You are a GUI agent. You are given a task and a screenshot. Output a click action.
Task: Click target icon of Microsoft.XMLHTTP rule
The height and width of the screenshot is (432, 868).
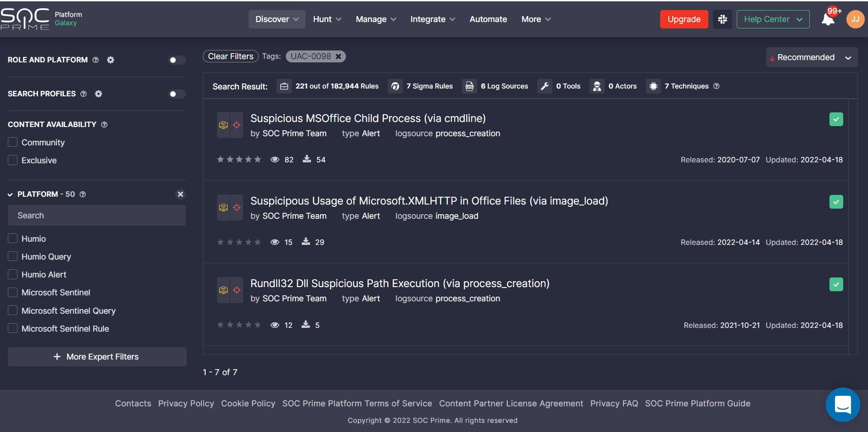click(x=237, y=208)
